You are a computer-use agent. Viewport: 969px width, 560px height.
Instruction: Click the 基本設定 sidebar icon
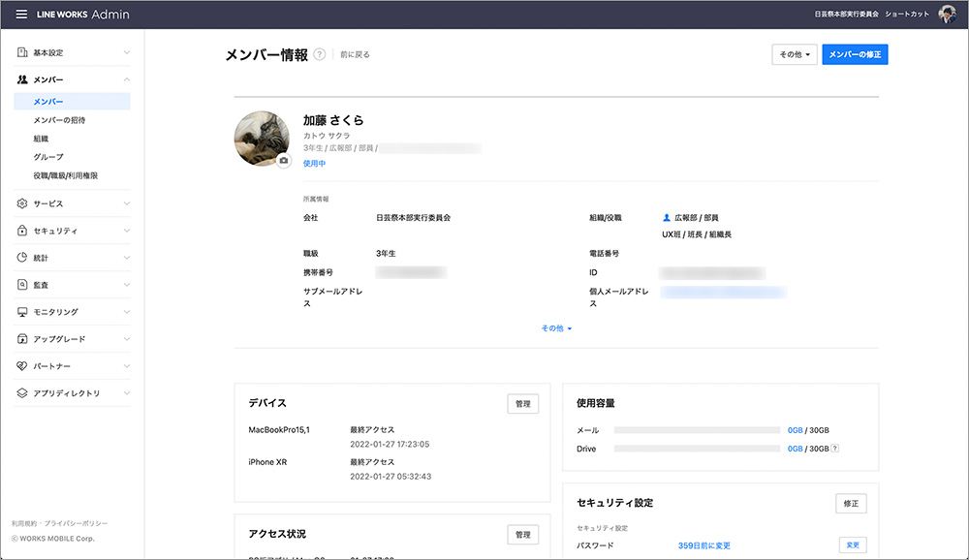(22, 52)
